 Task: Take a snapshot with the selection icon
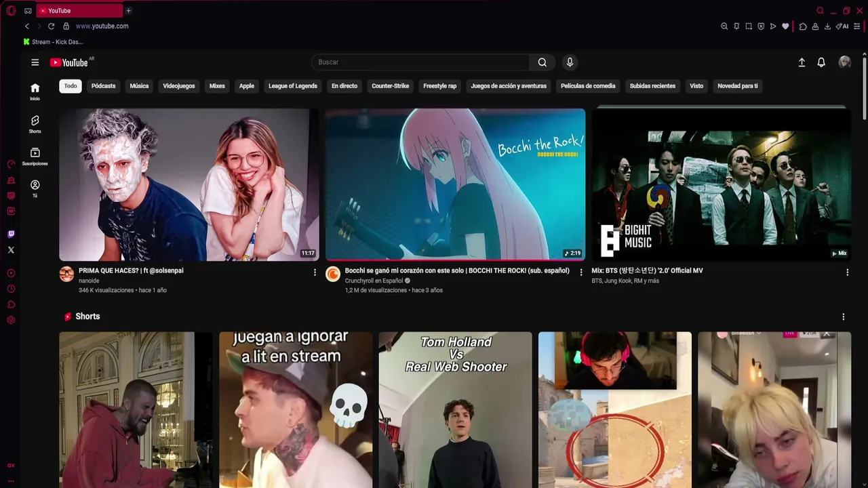coord(749,26)
